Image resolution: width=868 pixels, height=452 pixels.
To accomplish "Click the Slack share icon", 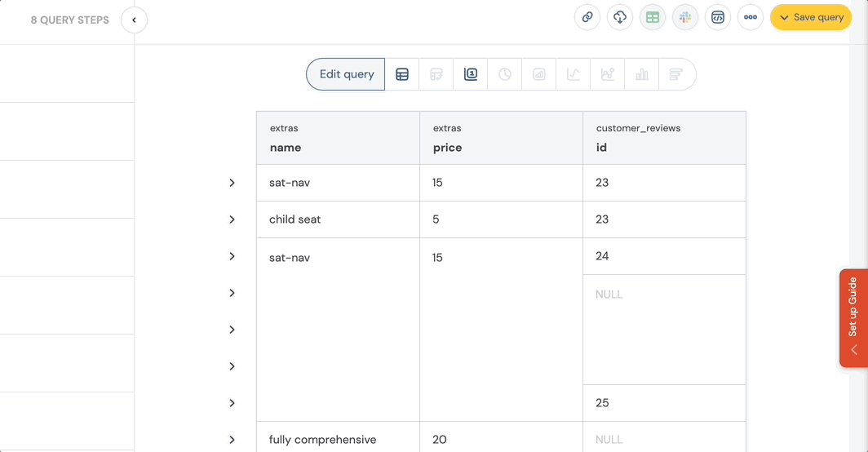I will point(685,17).
